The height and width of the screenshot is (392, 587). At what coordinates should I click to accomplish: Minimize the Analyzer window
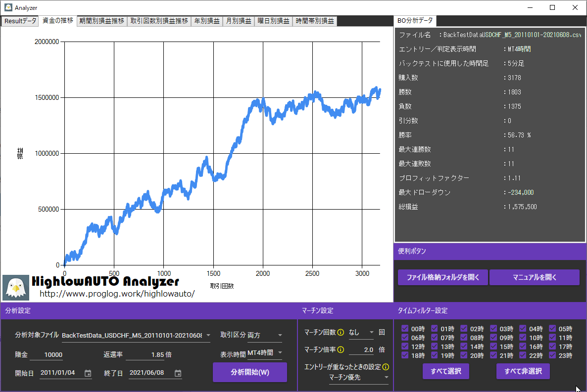(x=530, y=7)
